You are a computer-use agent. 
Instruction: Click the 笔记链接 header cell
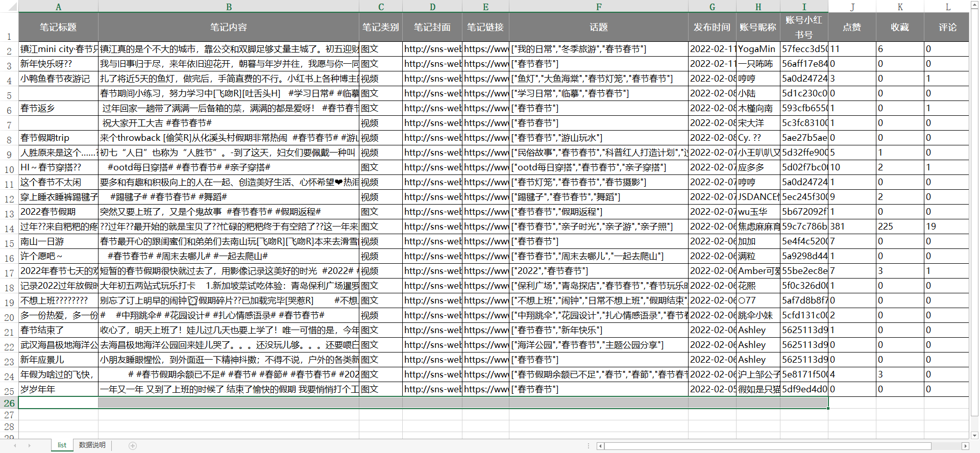(x=485, y=27)
